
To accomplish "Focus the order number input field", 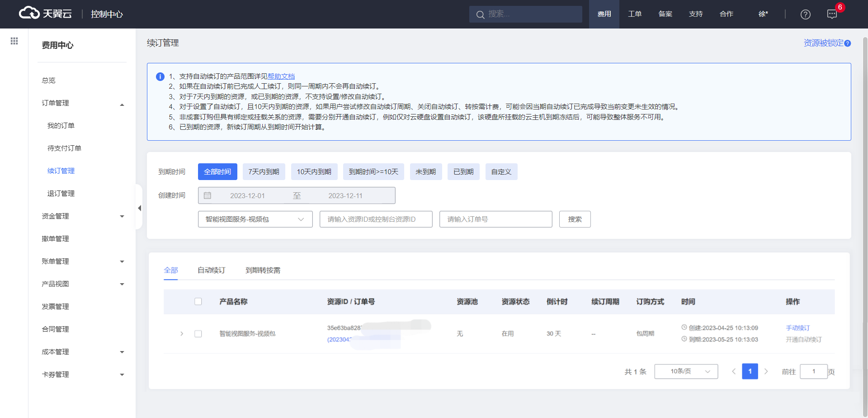I will point(495,219).
